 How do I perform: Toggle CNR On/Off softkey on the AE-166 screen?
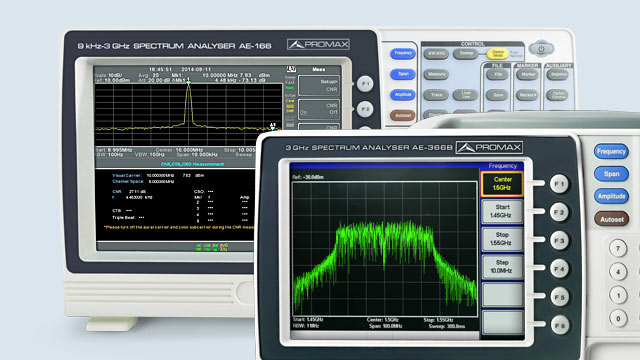point(319,109)
